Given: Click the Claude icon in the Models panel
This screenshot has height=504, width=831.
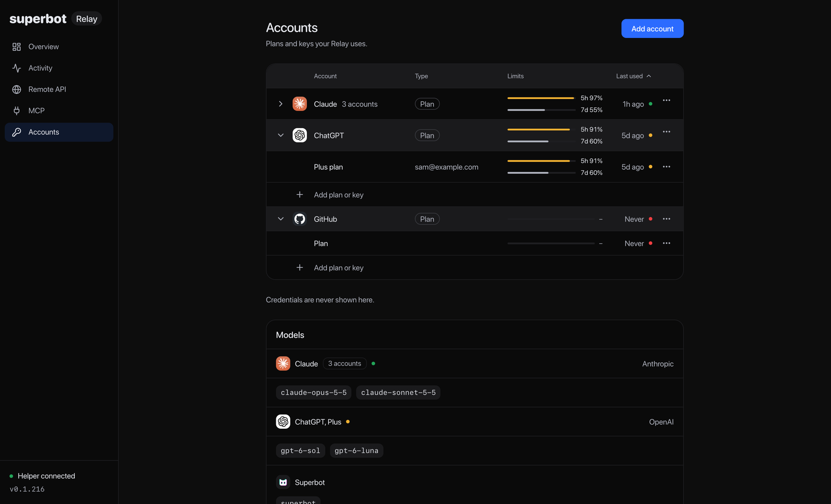Looking at the screenshot, I should pos(283,363).
